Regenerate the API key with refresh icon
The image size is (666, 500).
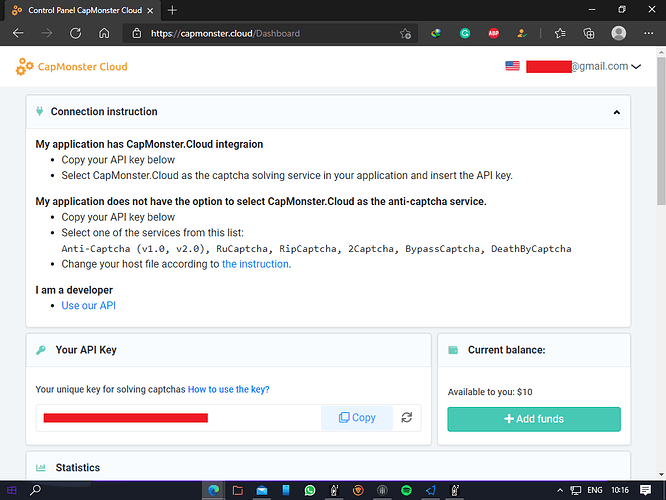(406, 418)
